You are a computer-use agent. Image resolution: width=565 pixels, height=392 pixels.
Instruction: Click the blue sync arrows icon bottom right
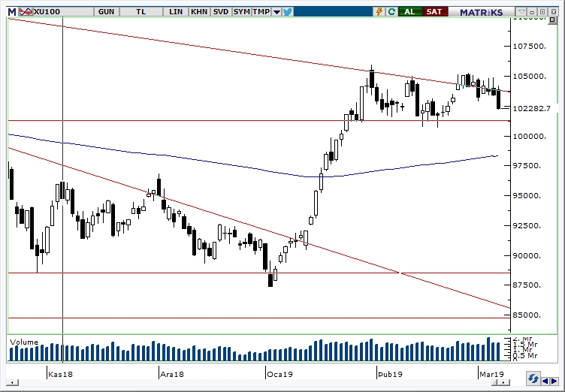click(533, 379)
